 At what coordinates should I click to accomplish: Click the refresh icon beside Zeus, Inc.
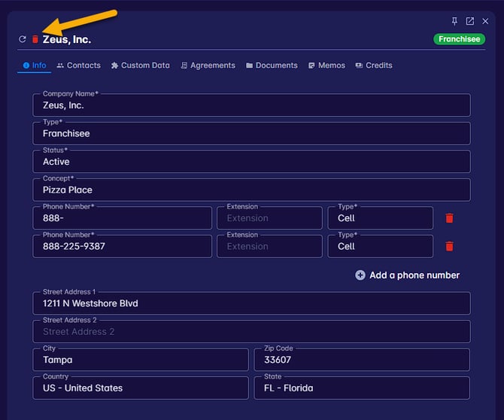23,40
